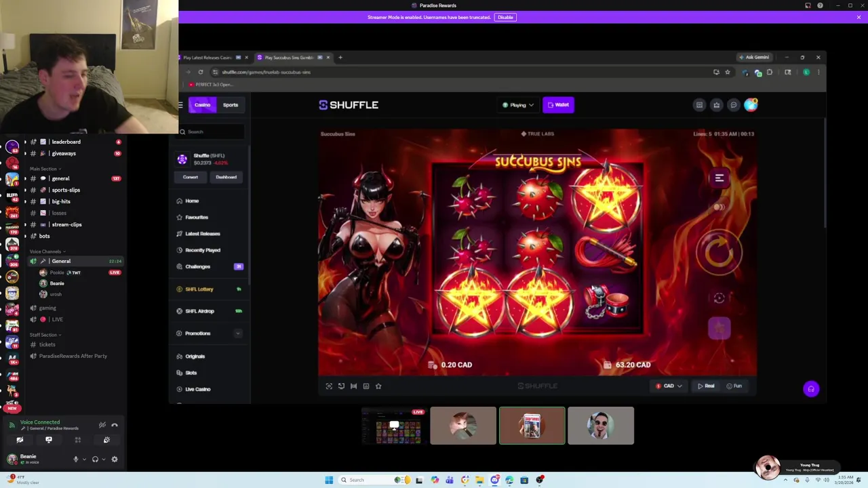This screenshot has width=868, height=488.
Task: Switch to Real play mode
Action: coord(706,386)
